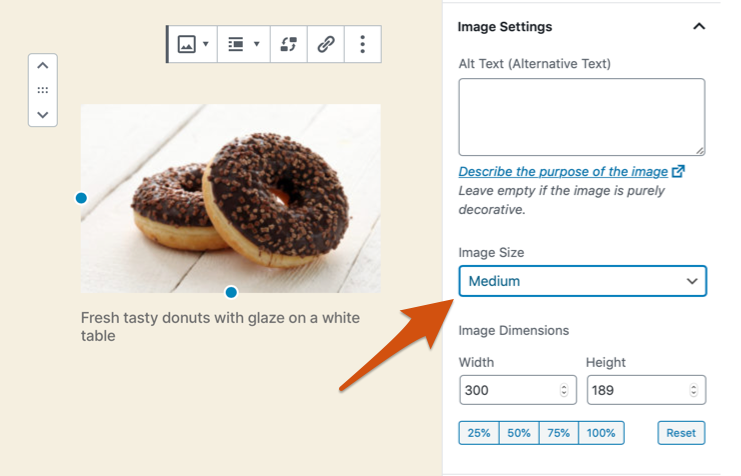The height and width of the screenshot is (476, 741).
Task: Move block up with the arrow
Action: coord(42,66)
